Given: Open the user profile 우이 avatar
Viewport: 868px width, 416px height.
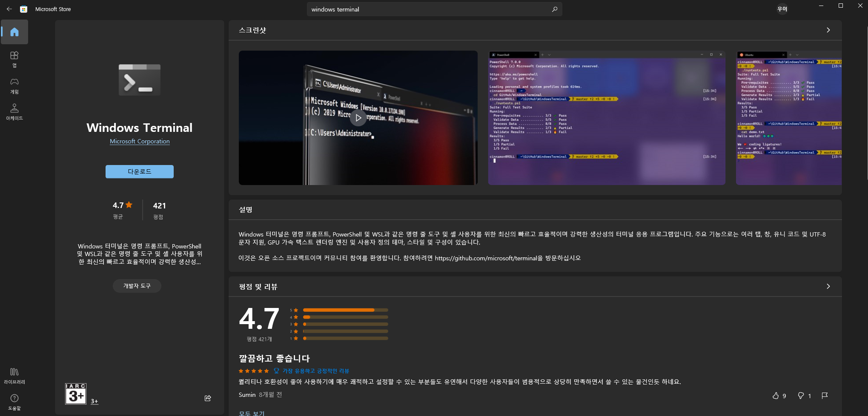Looking at the screenshot, I should point(782,9).
